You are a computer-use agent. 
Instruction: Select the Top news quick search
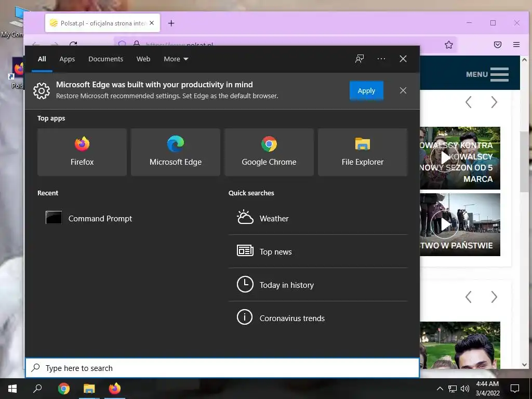[317, 251]
